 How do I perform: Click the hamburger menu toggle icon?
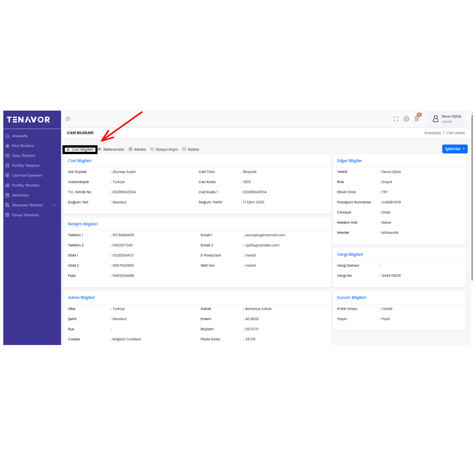click(x=68, y=119)
